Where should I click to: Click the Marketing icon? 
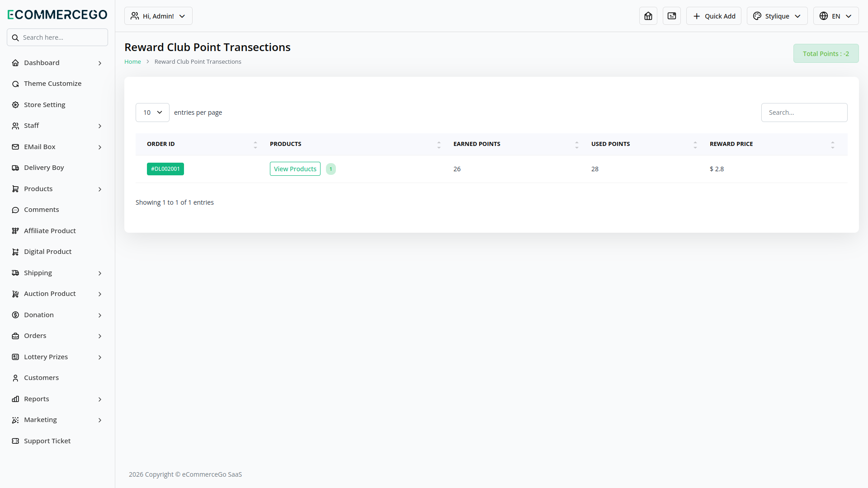tap(15, 420)
